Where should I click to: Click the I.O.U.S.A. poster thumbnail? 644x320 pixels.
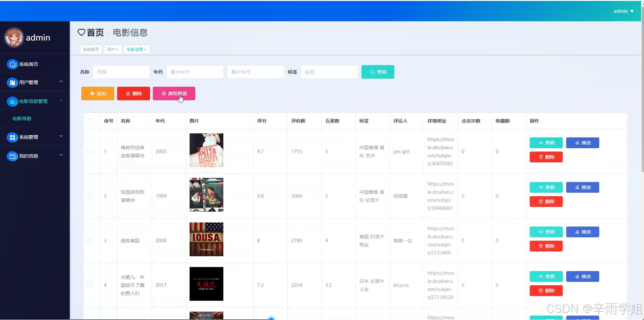pos(206,239)
